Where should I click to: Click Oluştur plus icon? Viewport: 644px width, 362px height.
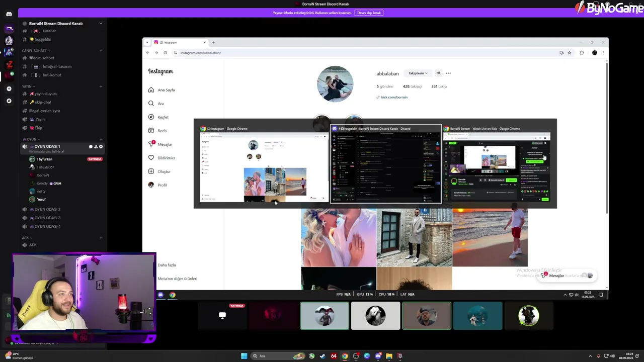point(151,171)
